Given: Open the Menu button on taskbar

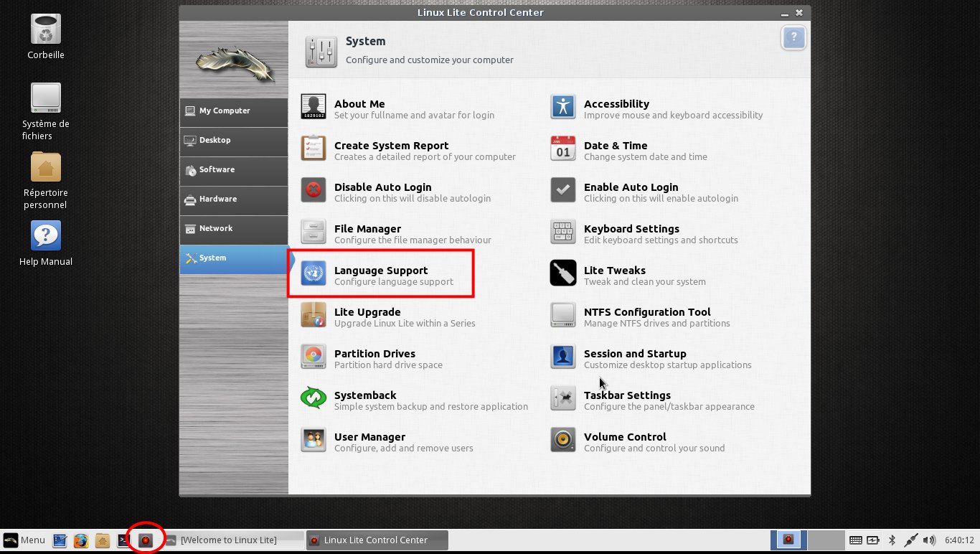Looking at the screenshot, I should [24, 540].
